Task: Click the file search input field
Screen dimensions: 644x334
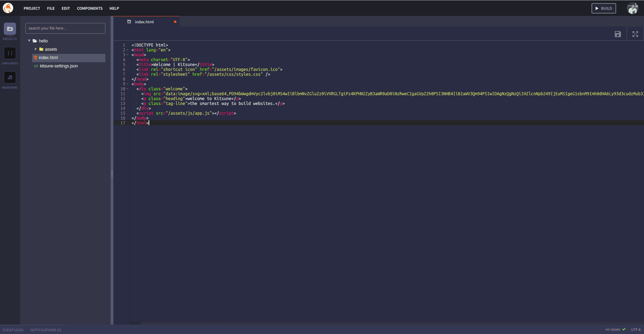Action: pos(65,28)
